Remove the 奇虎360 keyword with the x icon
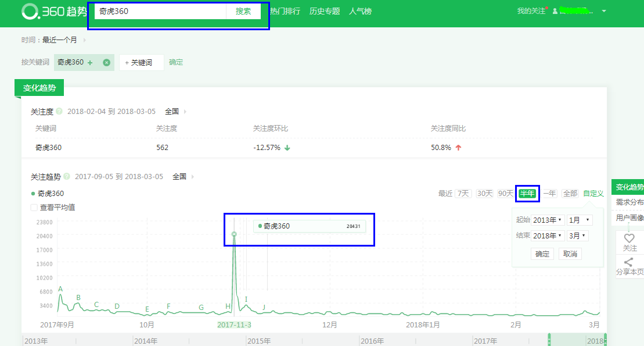This screenshot has height=346, width=644. (x=106, y=63)
